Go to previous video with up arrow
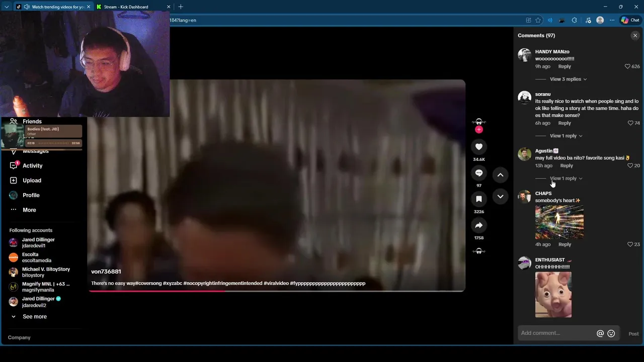Screen dimensions: 644x362 pyautogui.click(x=500, y=175)
